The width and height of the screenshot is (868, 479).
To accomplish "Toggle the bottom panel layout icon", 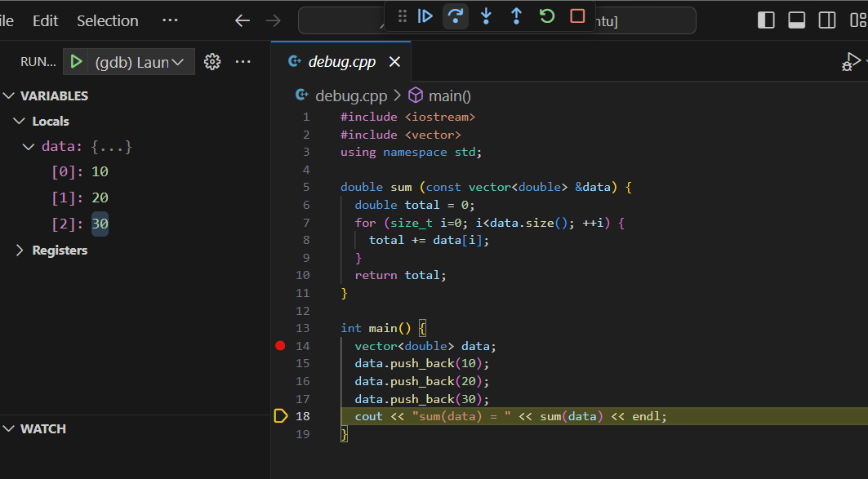I will [x=797, y=20].
